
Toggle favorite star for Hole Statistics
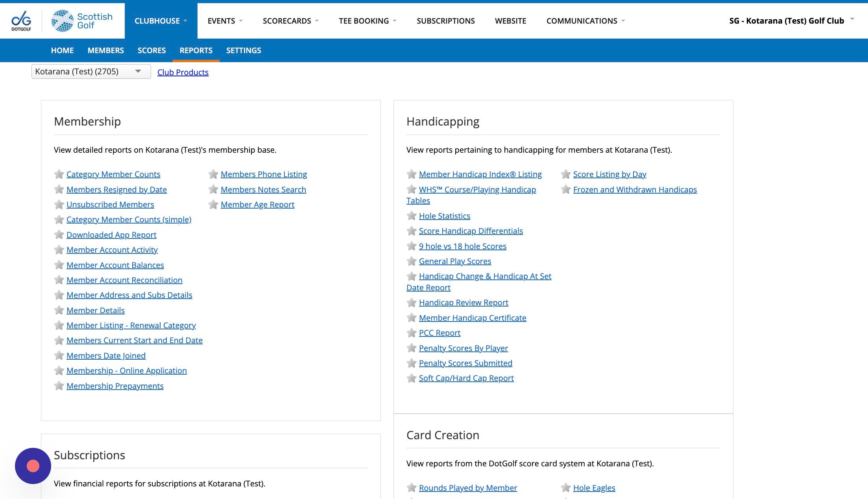412,216
